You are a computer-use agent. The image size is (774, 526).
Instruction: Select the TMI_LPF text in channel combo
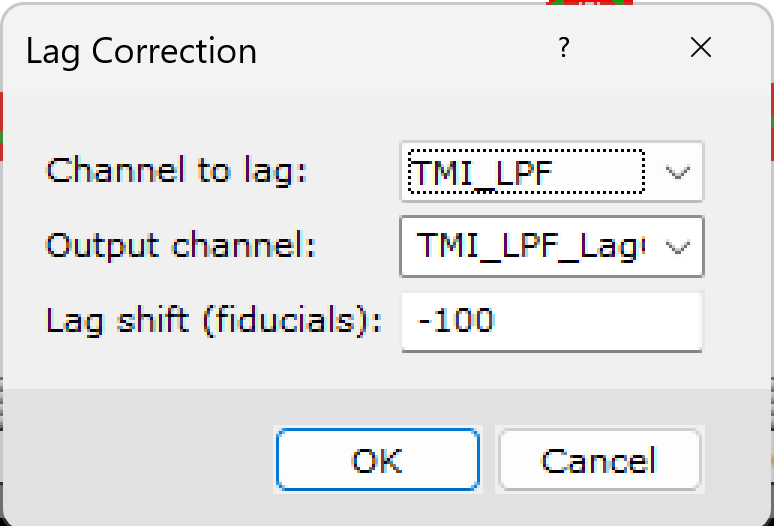tap(484, 172)
